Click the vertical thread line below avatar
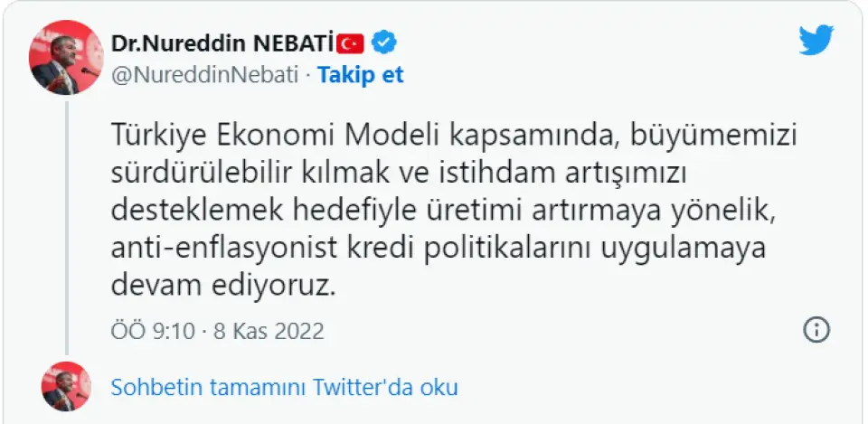The height and width of the screenshot is (424, 868). coord(66,226)
